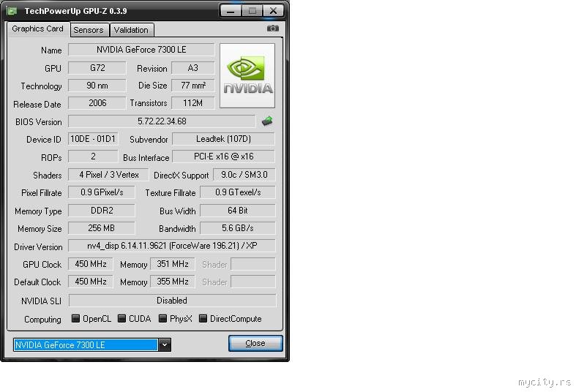Click the empty Shader field beside Default Clock
The image size is (576, 392).
coord(253,282)
